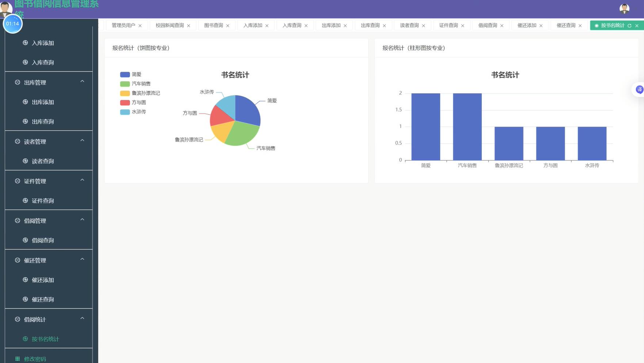Close the 按书名统计 tab

tap(637, 26)
